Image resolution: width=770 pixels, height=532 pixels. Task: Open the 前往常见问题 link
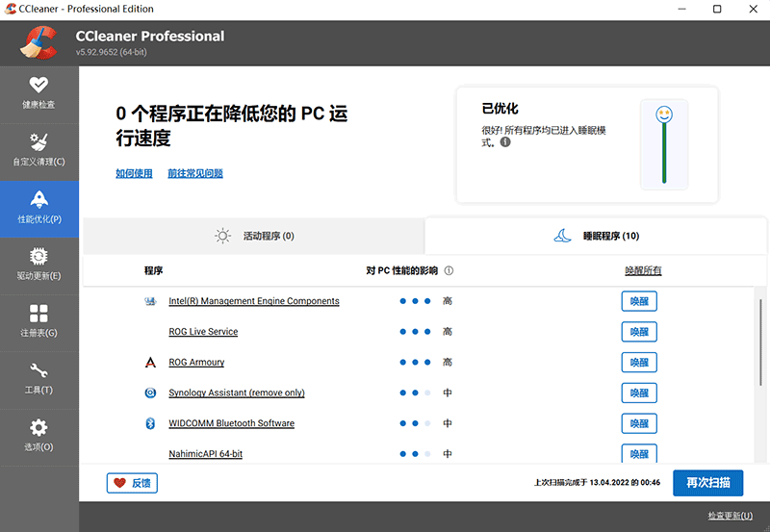tap(195, 174)
